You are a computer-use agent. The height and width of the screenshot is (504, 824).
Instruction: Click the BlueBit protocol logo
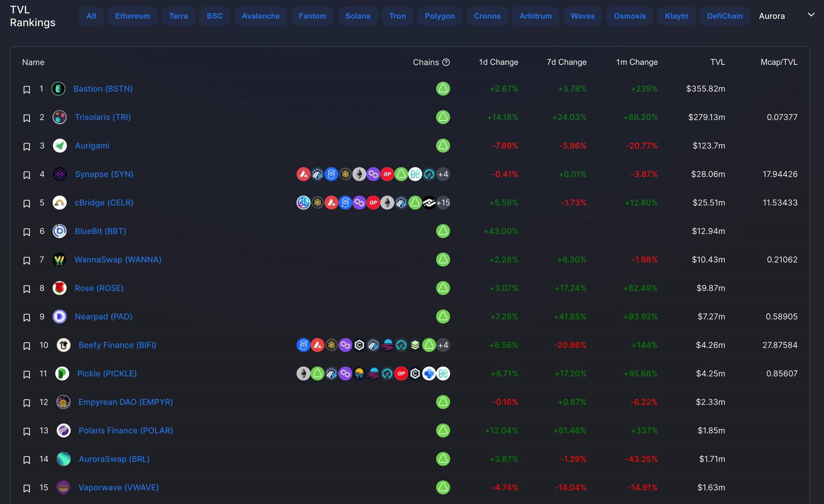pos(59,231)
